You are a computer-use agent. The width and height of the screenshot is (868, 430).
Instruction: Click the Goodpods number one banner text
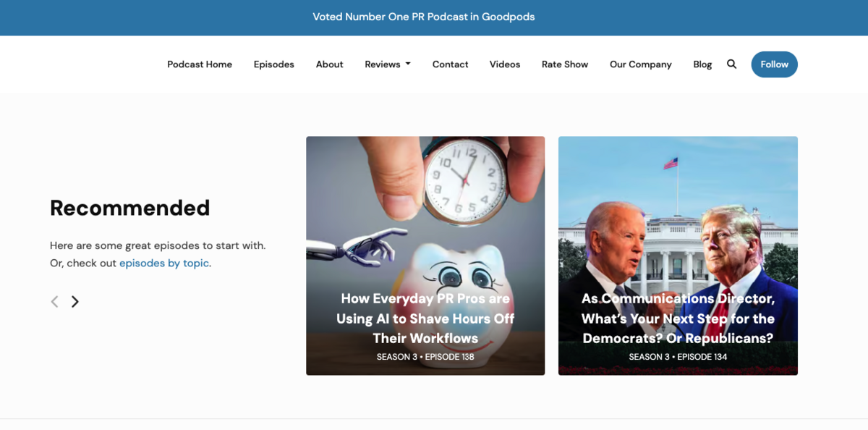pos(424,17)
